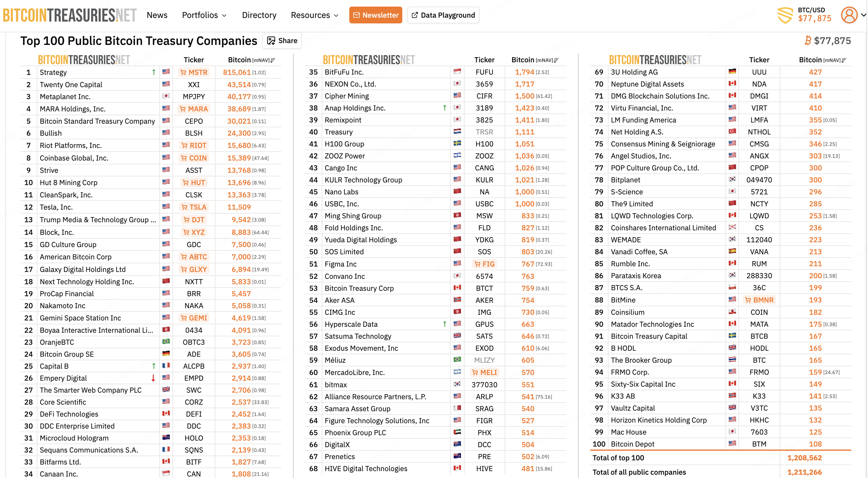Image resolution: width=868 pixels, height=478 pixels.
Task: Open the account menu chevron
Action: [863, 15]
